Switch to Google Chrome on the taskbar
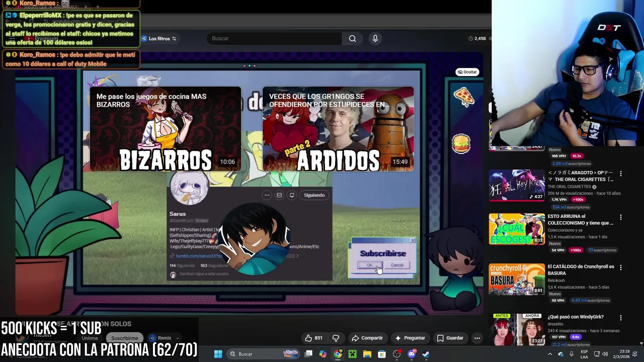 [x=338, y=354]
